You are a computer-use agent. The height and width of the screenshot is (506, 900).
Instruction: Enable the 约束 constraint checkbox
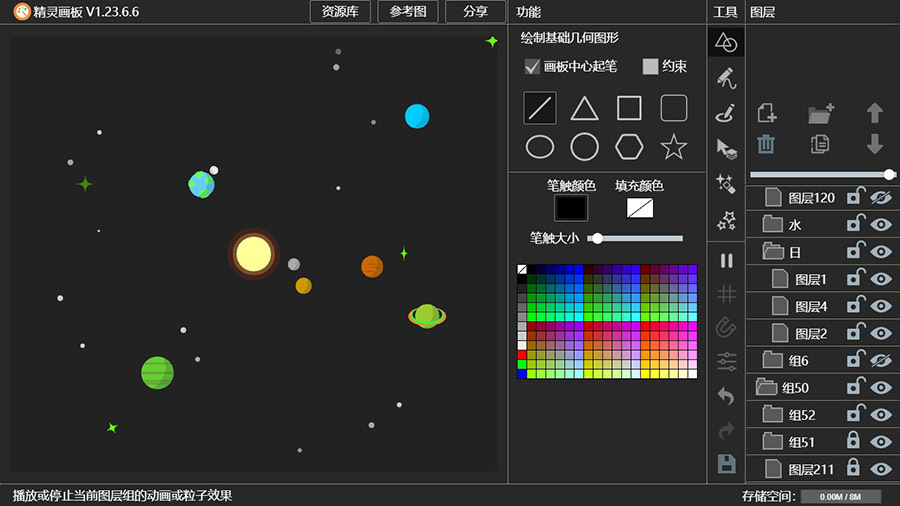[x=650, y=67]
